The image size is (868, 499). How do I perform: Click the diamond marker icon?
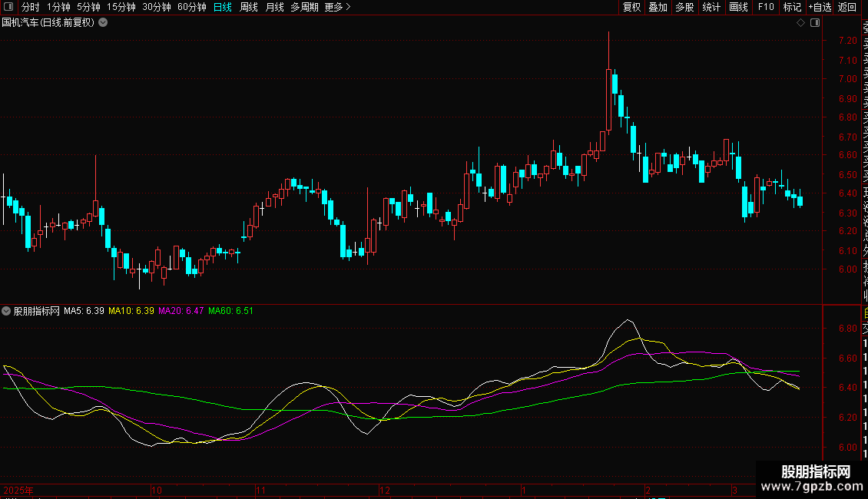[x=800, y=23]
